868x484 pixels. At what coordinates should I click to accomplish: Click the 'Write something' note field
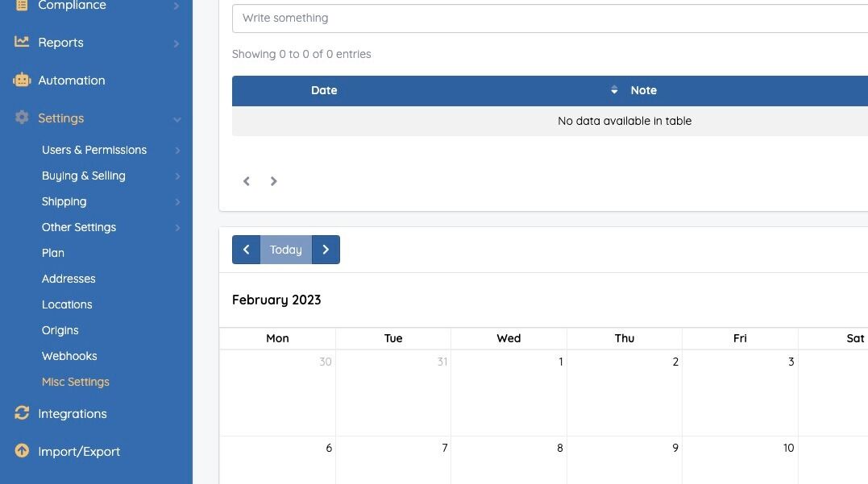pos(550,18)
